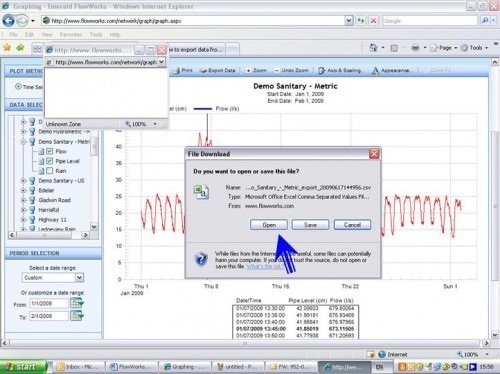Screen dimensions: 500x374
Task: Click the From date input field
Action: click(49, 303)
